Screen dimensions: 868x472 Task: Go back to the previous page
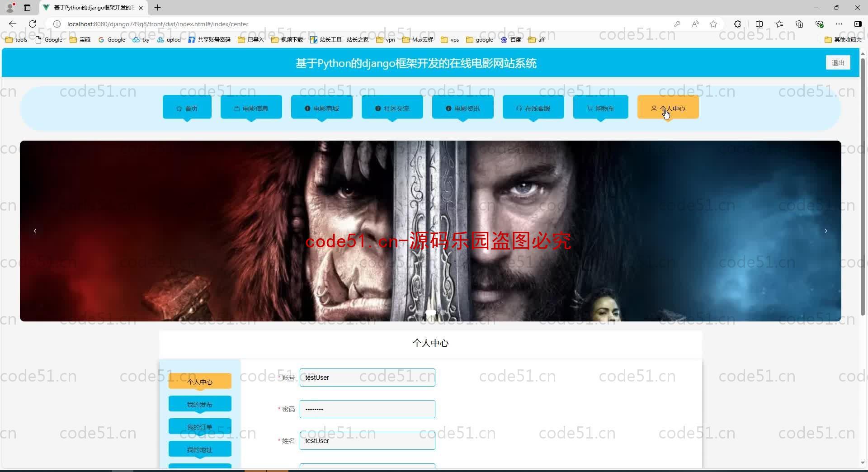pyautogui.click(x=13, y=24)
